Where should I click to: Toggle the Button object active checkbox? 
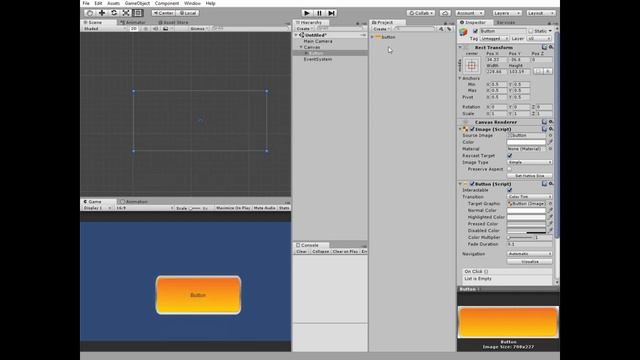coord(475,31)
